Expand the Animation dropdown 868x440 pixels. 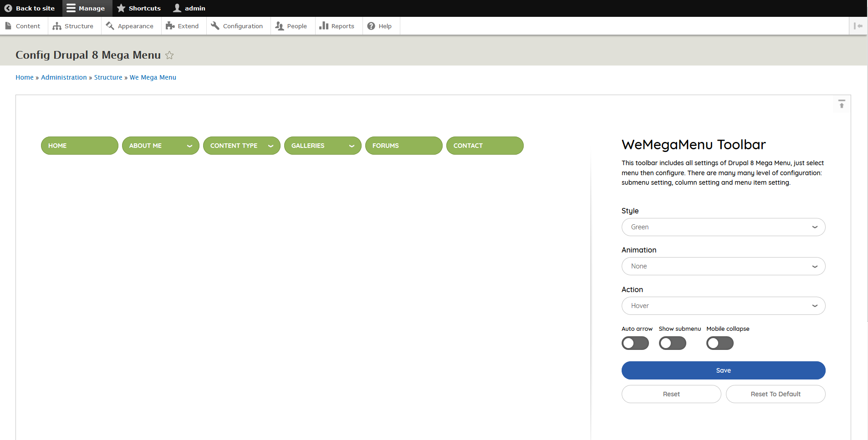tap(723, 266)
